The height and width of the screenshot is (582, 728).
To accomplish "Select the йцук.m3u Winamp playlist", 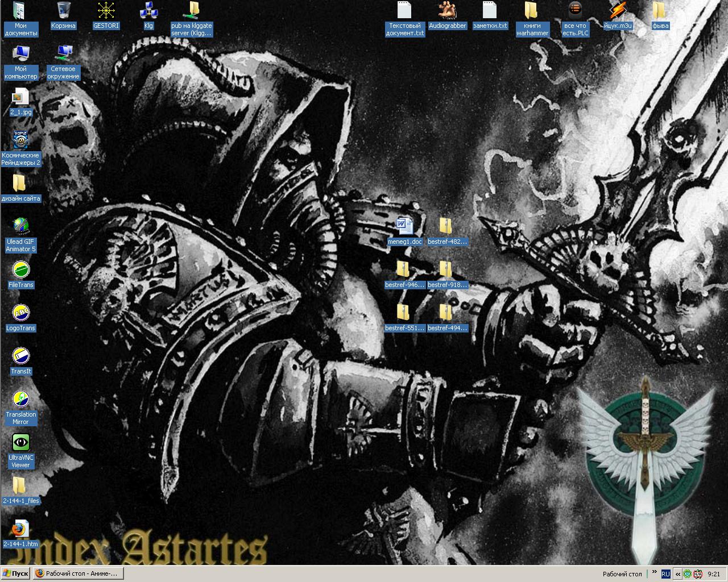I will [x=618, y=16].
